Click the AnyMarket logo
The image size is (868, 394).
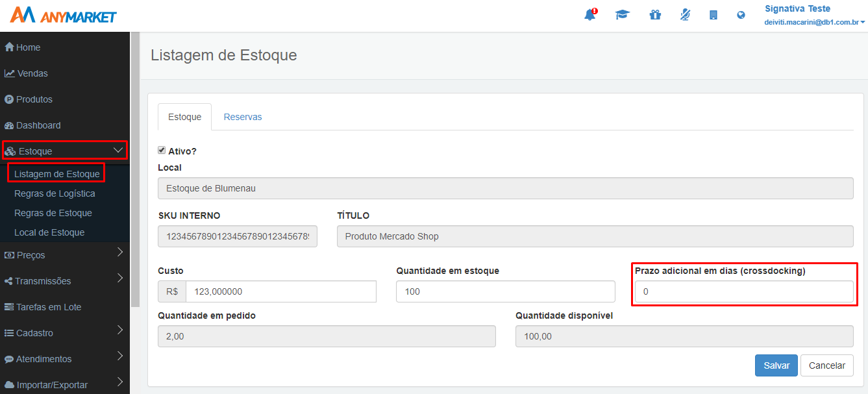[x=64, y=16]
